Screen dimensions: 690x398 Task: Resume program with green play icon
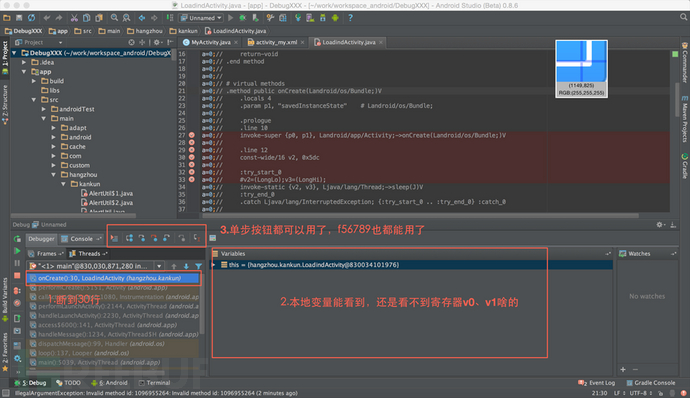17,251
